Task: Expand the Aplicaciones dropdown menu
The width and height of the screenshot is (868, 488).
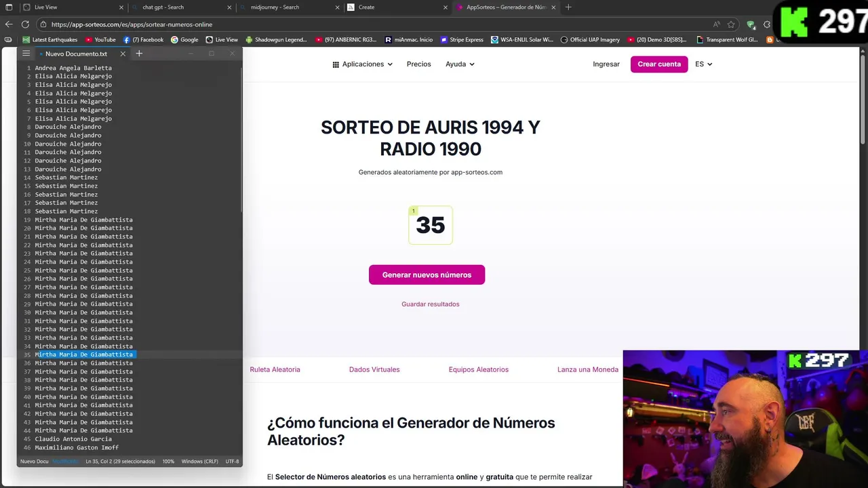Action: click(363, 64)
